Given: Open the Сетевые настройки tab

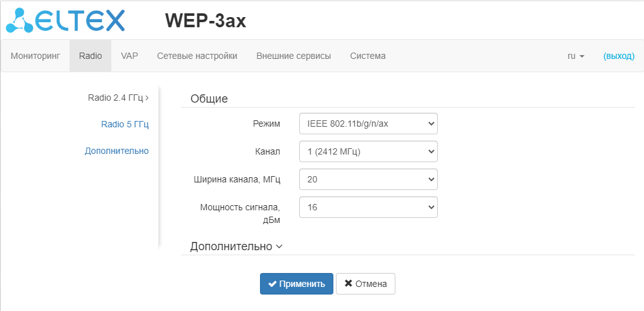Looking at the screenshot, I should point(197,56).
